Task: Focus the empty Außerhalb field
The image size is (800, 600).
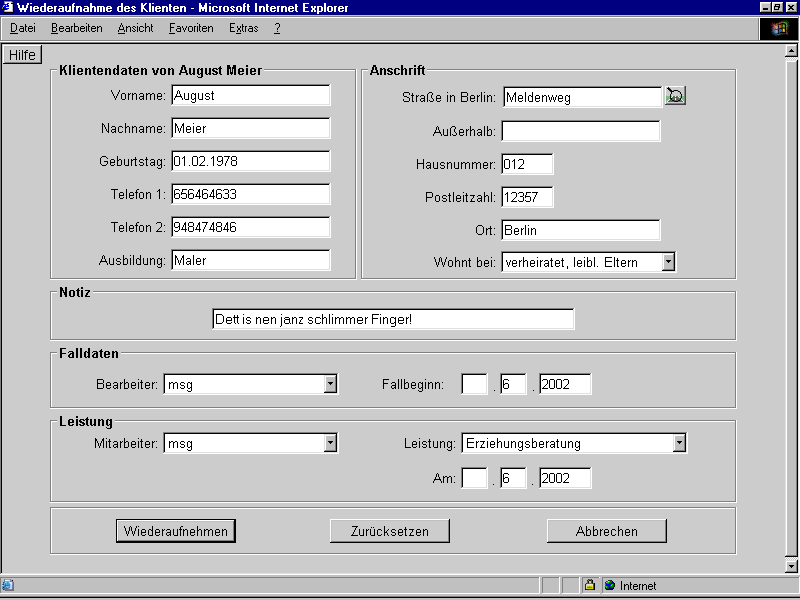Action: [580, 131]
